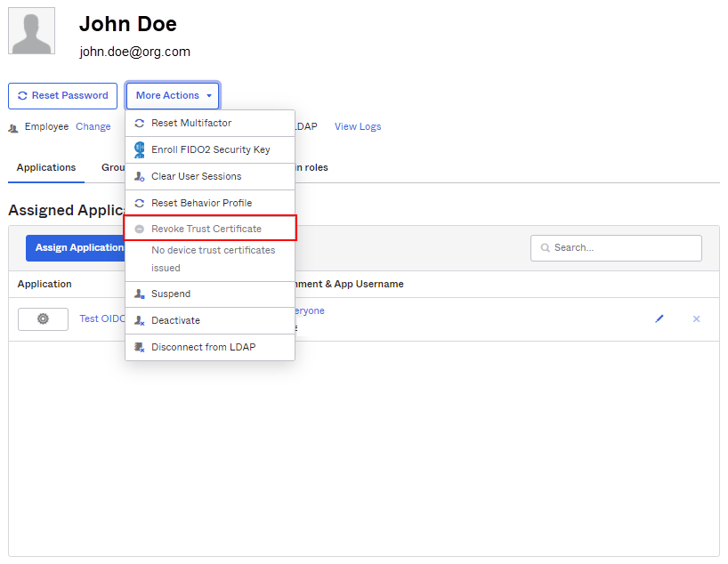Click the Suspend user icon
Viewport: 728px width, 564px height.
(x=139, y=294)
